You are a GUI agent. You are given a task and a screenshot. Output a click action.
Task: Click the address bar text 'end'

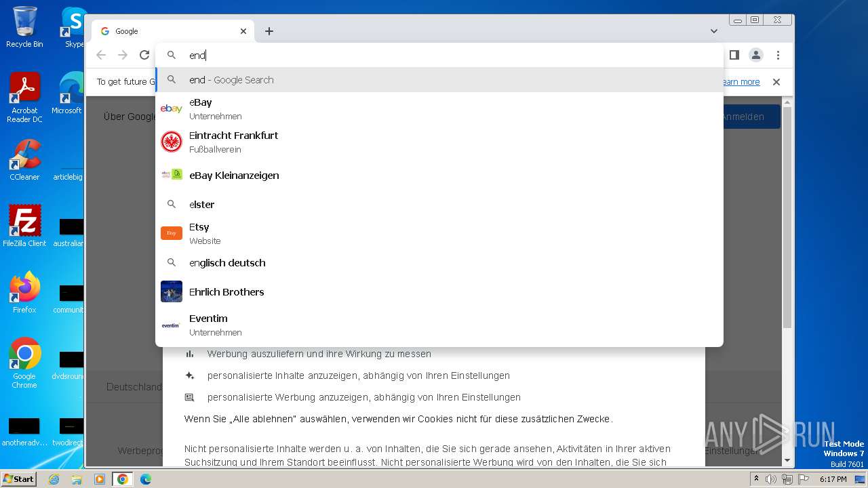[197, 56]
